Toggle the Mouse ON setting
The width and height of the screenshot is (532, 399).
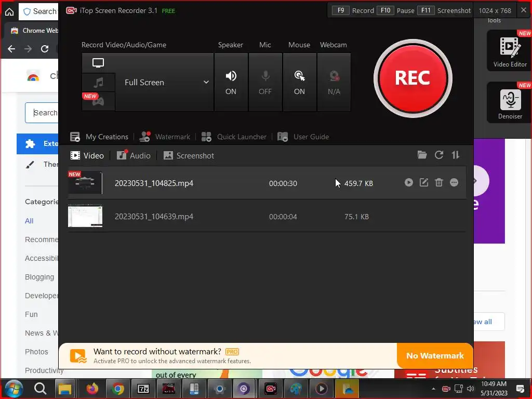(x=299, y=82)
